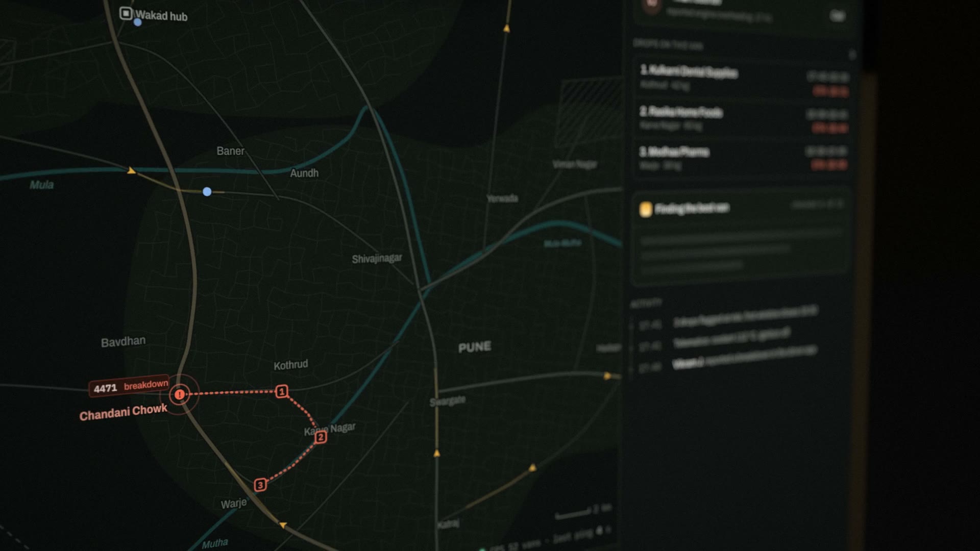Click the yellow icon on Finding the best van card
The image size is (980, 551).
[x=646, y=209]
